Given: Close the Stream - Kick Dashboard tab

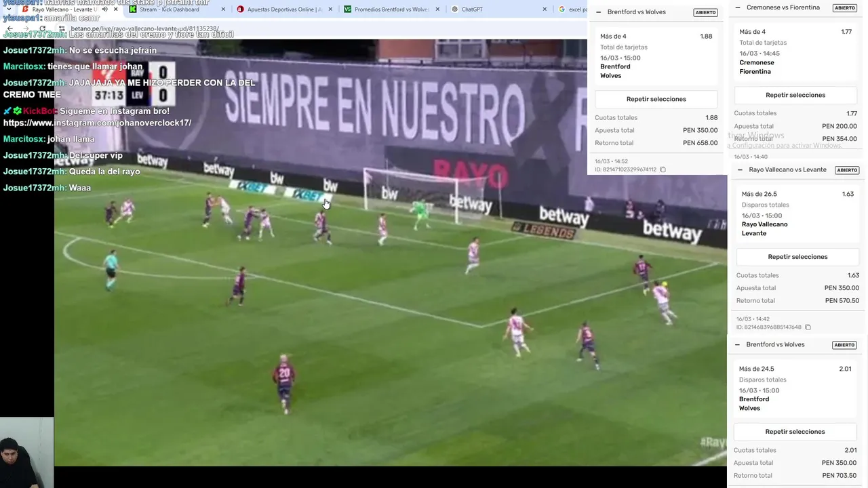Looking at the screenshot, I should 223,9.
